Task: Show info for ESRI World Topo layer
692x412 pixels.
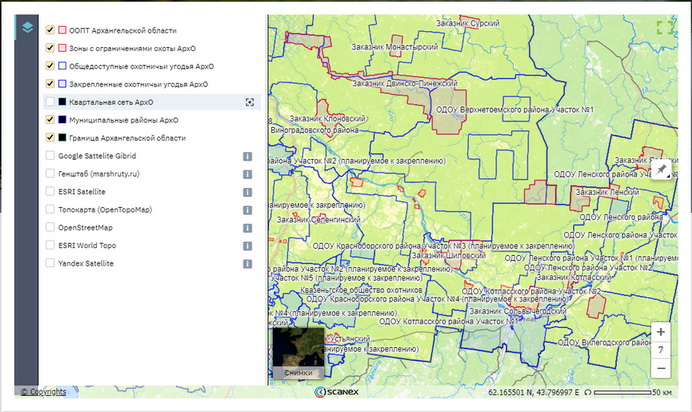Action: (x=246, y=245)
